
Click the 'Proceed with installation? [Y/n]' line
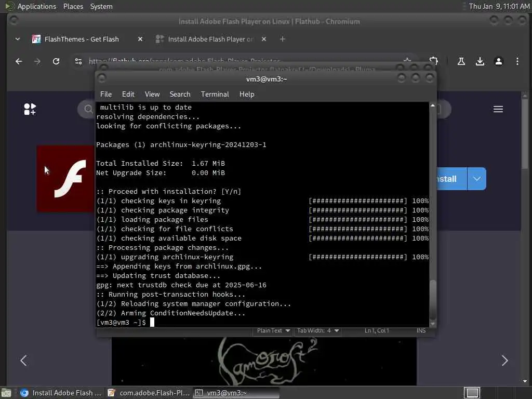click(168, 192)
